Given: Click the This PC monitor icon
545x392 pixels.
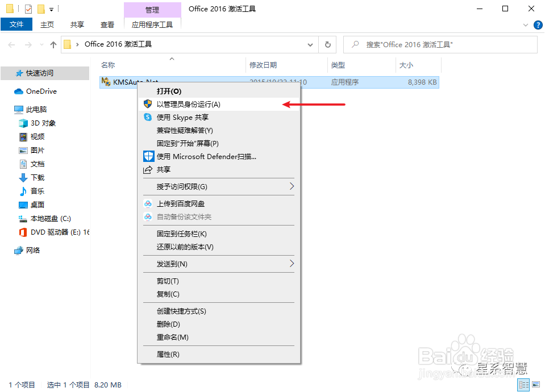Looking at the screenshot, I should coord(18,110).
